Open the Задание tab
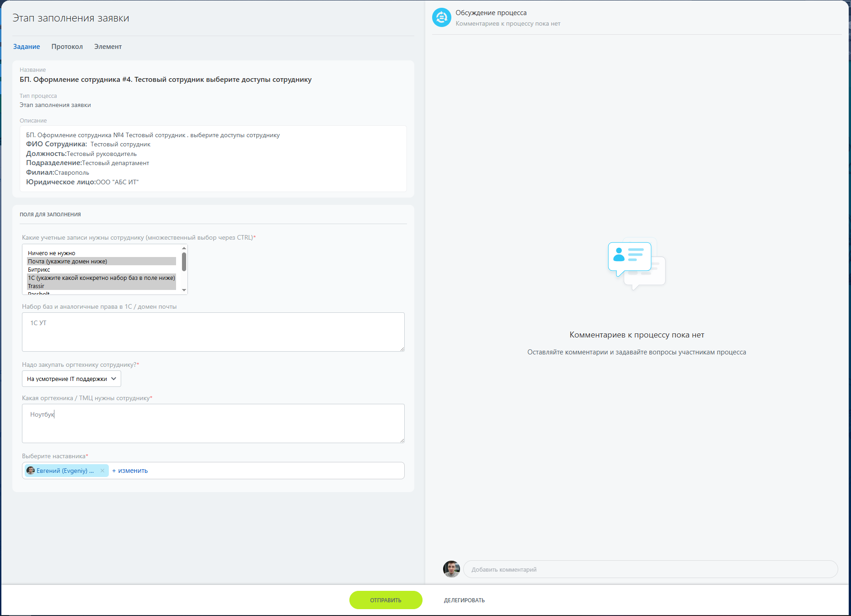851x616 pixels. [x=27, y=47]
